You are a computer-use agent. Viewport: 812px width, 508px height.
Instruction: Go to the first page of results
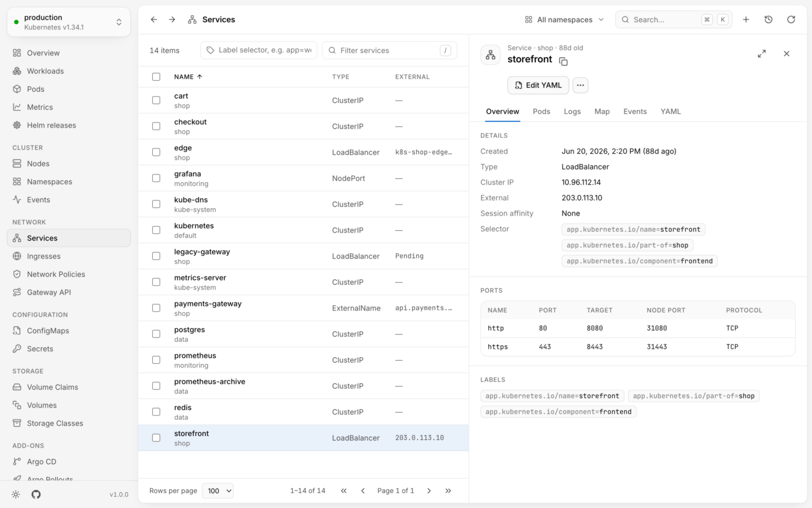(344, 491)
